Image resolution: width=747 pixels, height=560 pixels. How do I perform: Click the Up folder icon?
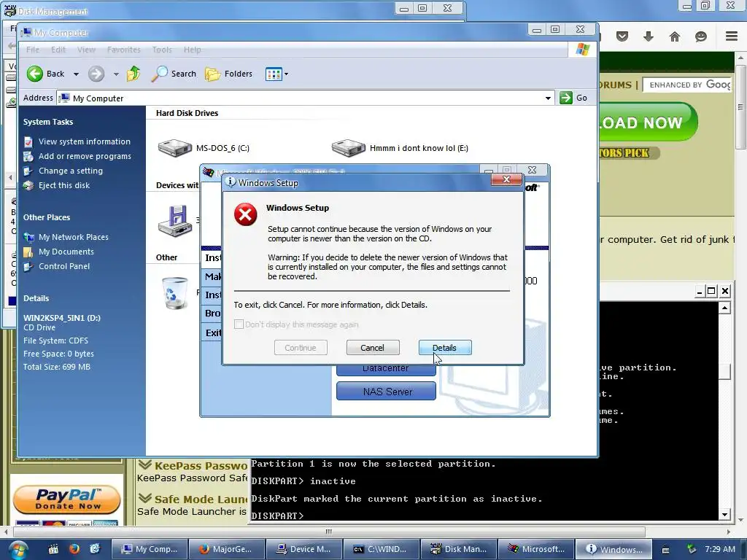(133, 74)
